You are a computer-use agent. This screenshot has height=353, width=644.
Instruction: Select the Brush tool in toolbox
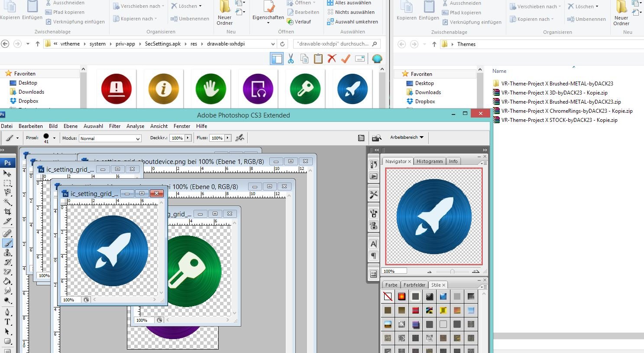pyautogui.click(x=7, y=243)
